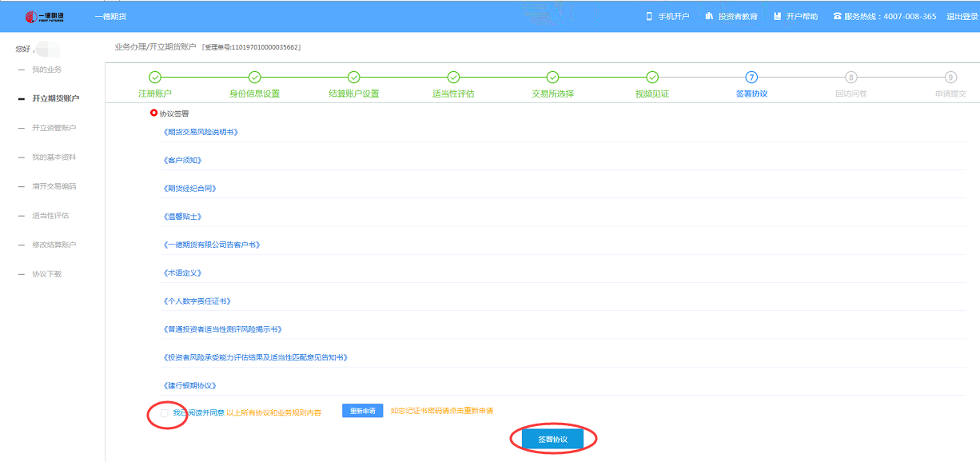Click the step 8 回访问卷 circle
The image size is (980, 462).
[851, 78]
